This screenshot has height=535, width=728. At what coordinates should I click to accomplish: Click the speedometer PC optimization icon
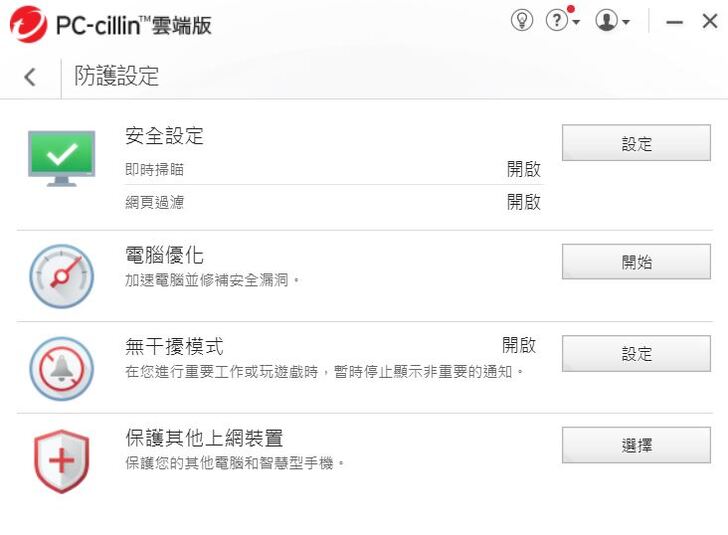tap(61, 275)
